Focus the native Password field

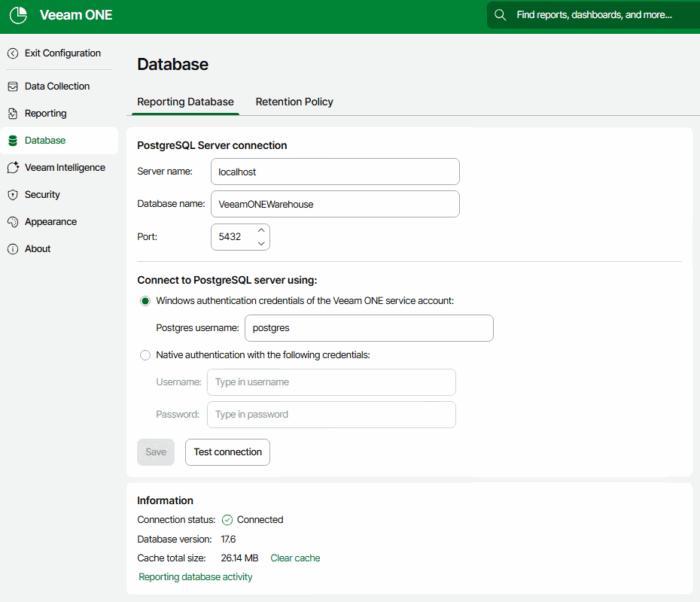pos(331,414)
